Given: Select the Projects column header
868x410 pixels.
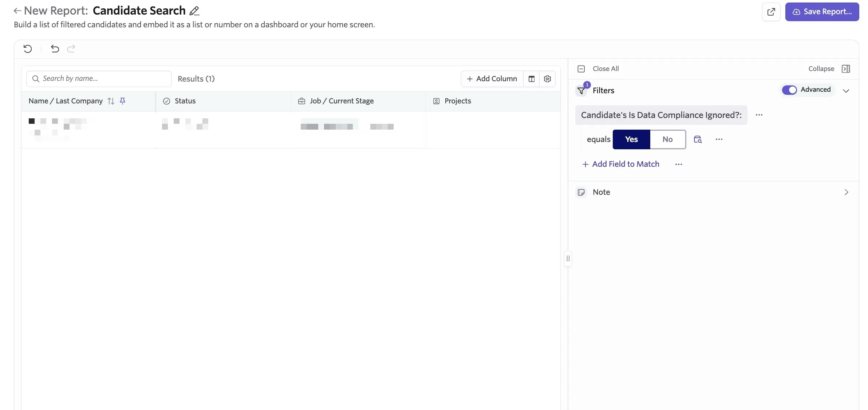Looking at the screenshot, I should (493, 101).
